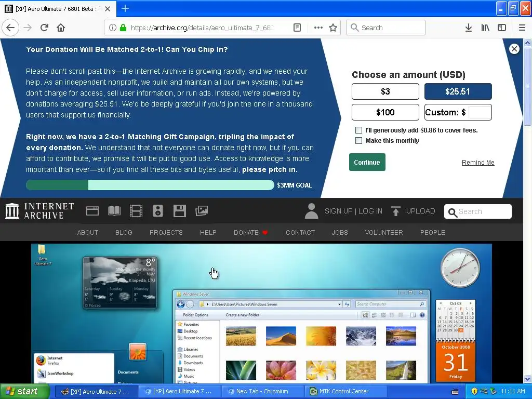Select the $3 donation amount
This screenshot has width=532, height=399.
point(385,91)
